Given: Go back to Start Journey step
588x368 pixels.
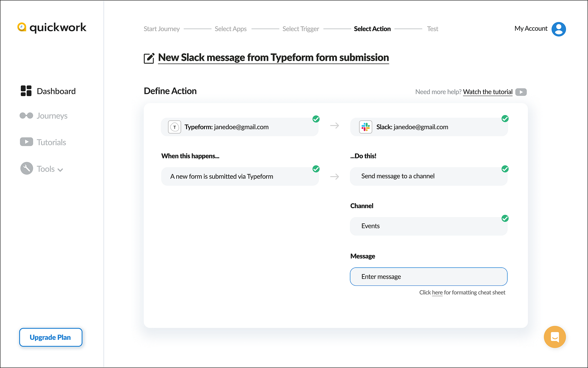Looking at the screenshot, I should 162,29.
